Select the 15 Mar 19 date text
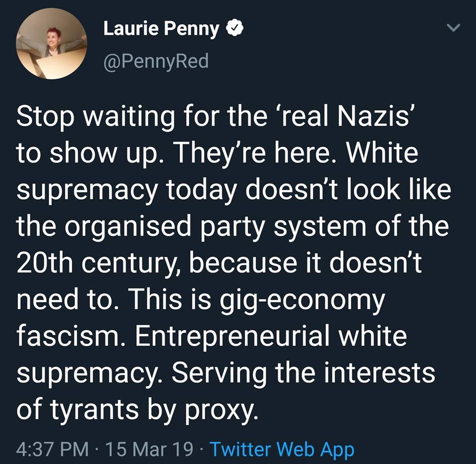Screen dimensions: 476x464 149,449
